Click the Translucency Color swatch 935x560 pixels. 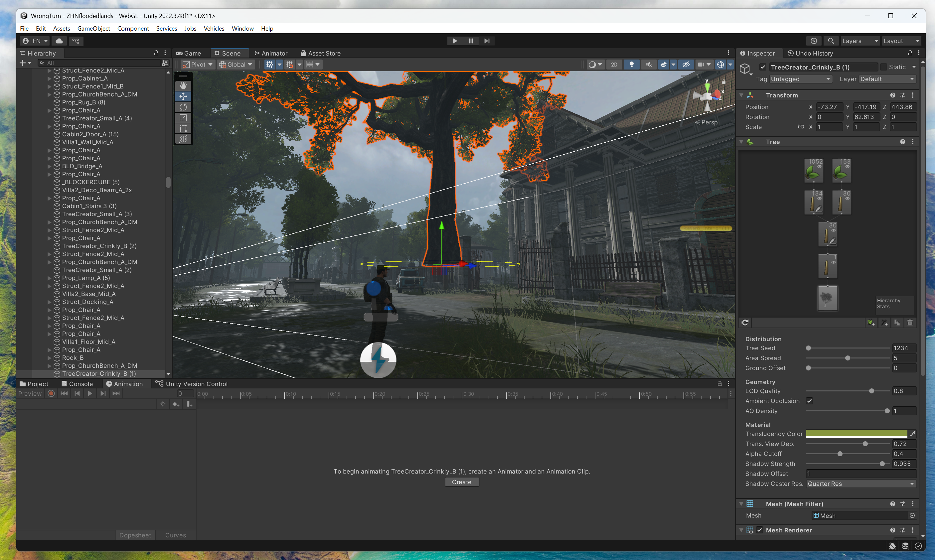pos(856,434)
